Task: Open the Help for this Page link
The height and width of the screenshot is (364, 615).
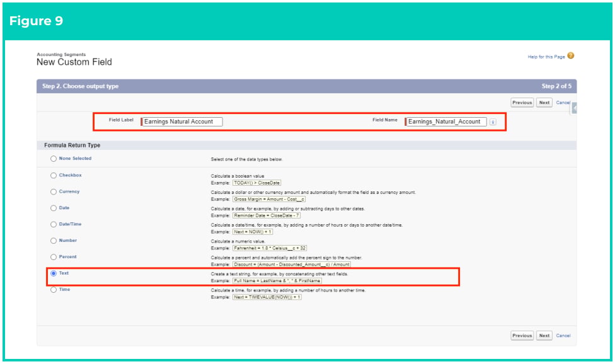Action: pyautogui.click(x=546, y=57)
